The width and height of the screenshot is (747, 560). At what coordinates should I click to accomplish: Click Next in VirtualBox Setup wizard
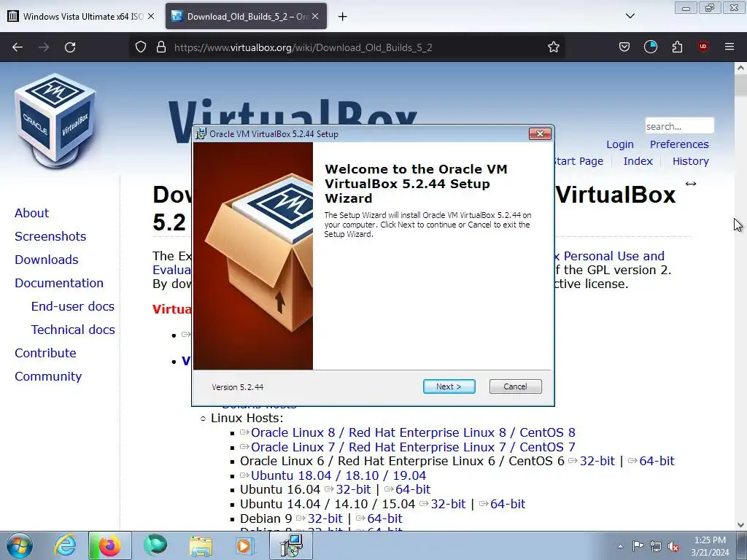pos(449,386)
